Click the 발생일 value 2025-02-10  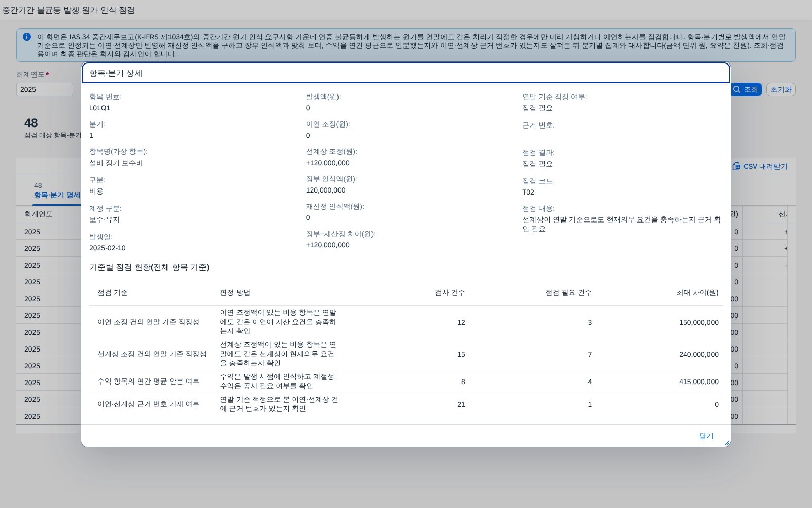(x=108, y=248)
